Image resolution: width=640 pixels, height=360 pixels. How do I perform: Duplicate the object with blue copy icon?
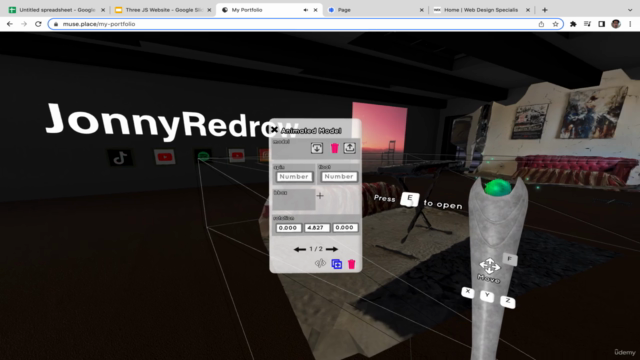(337, 264)
